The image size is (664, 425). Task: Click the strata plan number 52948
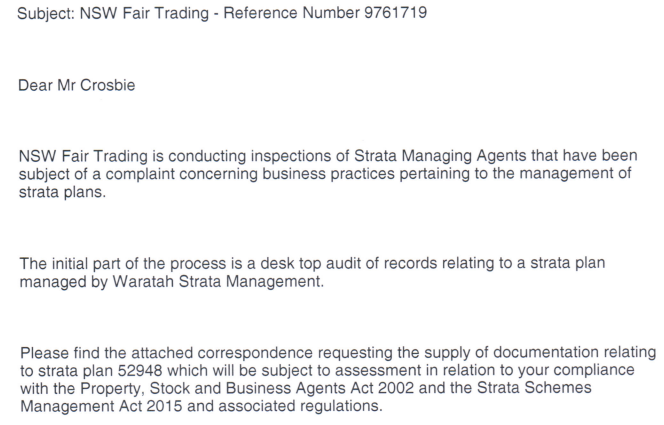(x=140, y=371)
